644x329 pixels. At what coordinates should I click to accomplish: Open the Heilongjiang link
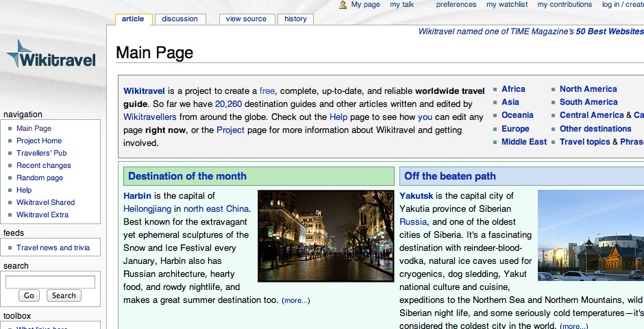coord(147,208)
